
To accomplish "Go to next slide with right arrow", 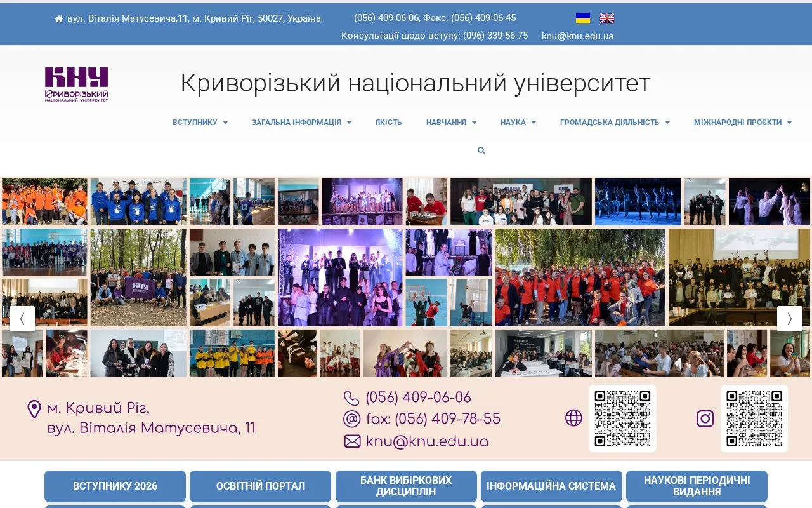I will [x=790, y=319].
